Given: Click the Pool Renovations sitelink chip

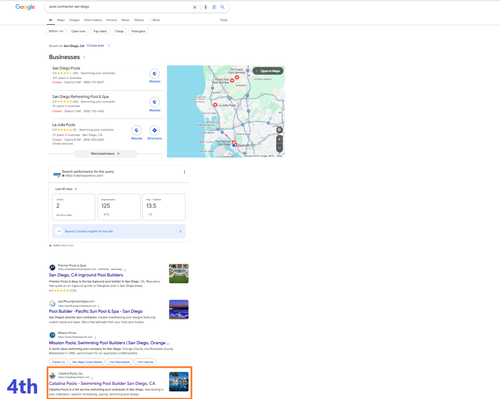Looking at the screenshot, I should pyautogui.click(x=119, y=362).
